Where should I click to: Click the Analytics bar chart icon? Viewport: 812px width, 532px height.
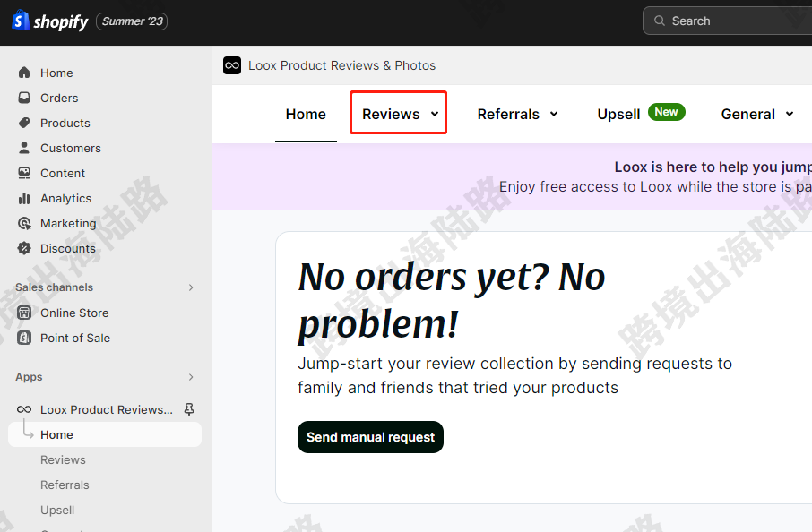coord(24,198)
